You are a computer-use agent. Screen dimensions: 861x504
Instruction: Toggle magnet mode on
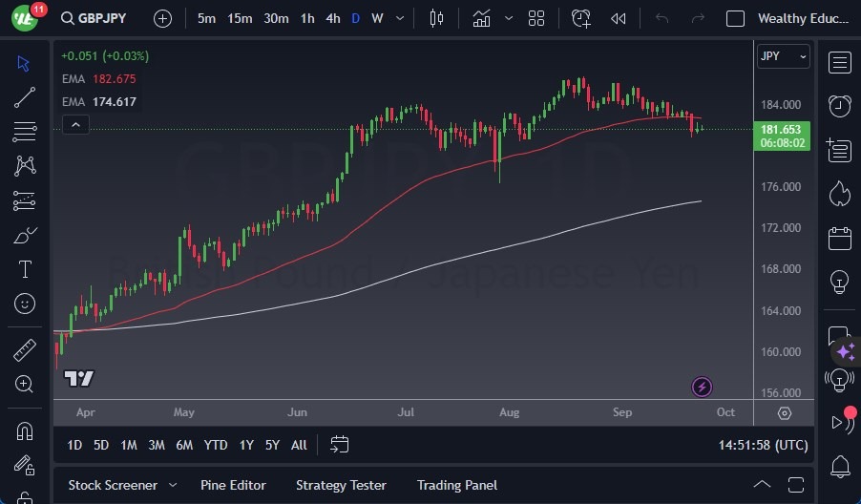[25, 431]
